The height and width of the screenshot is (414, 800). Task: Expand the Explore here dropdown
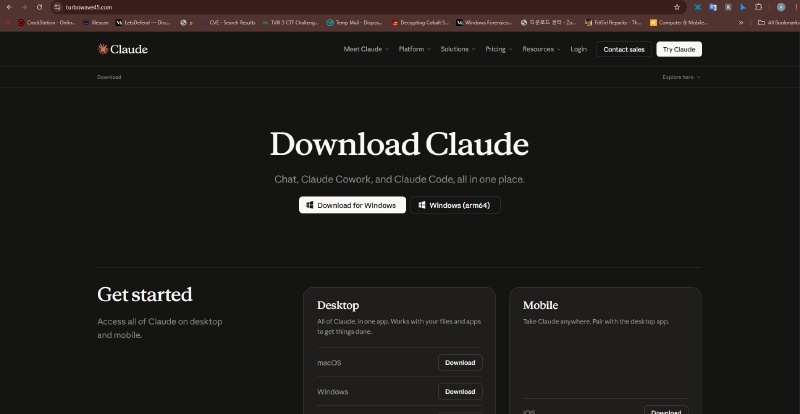tap(682, 77)
